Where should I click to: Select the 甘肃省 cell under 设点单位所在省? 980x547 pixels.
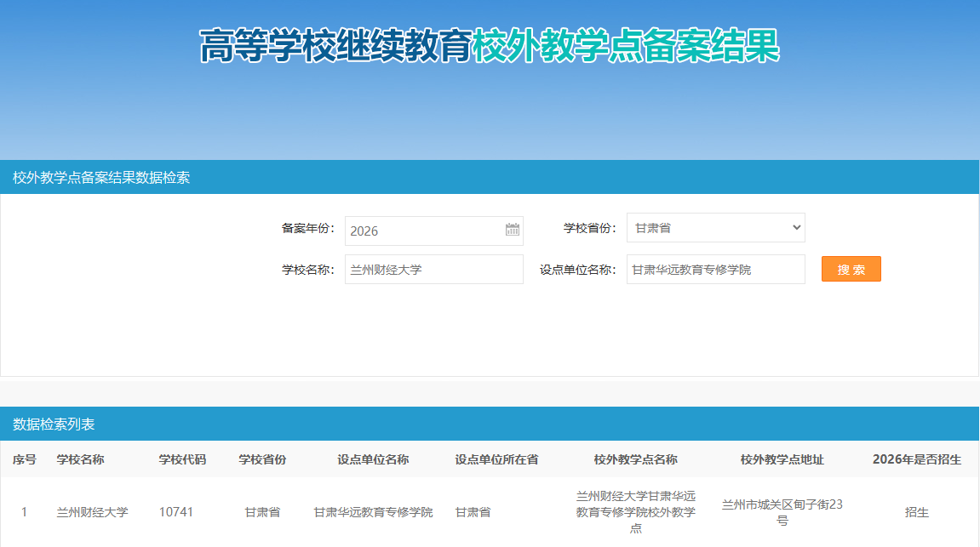point(473,512)
